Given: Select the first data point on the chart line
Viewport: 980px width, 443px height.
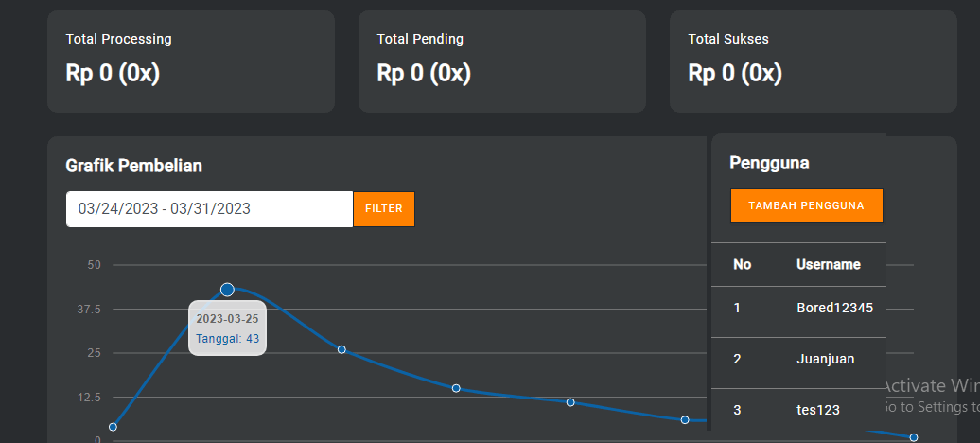Looking at the screenshot, I should 113,427.
